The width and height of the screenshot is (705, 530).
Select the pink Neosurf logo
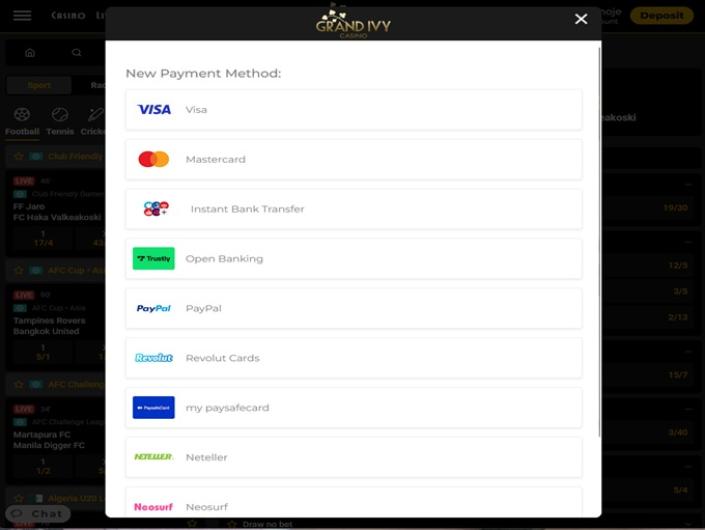[153, 507]
